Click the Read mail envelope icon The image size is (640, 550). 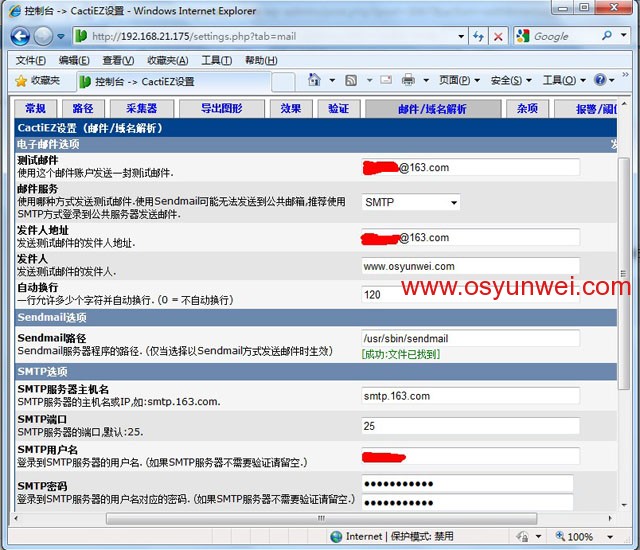coord(386,80)
